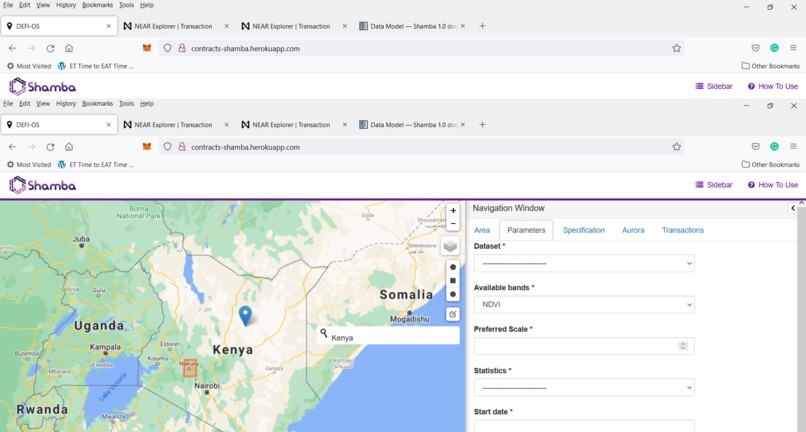
Task: Open a new tab with plus in lower tab strip
Action: [x=482, y=124]
